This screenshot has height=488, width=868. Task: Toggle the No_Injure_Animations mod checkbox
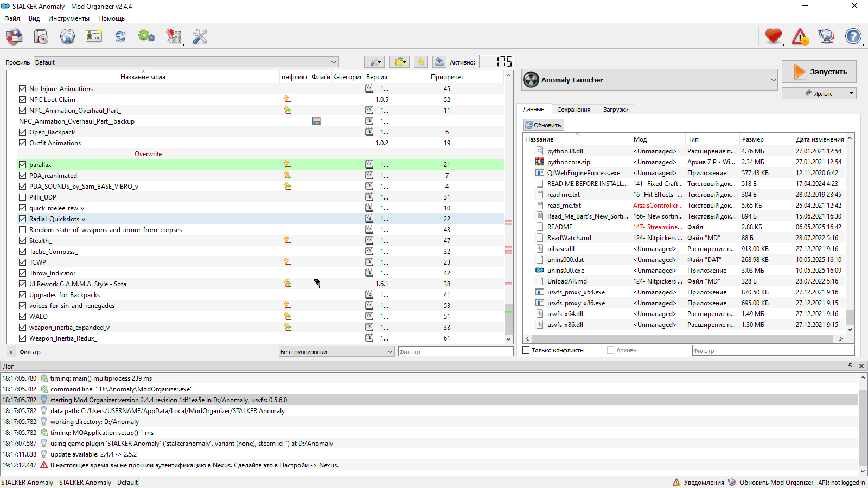[22, 88]
